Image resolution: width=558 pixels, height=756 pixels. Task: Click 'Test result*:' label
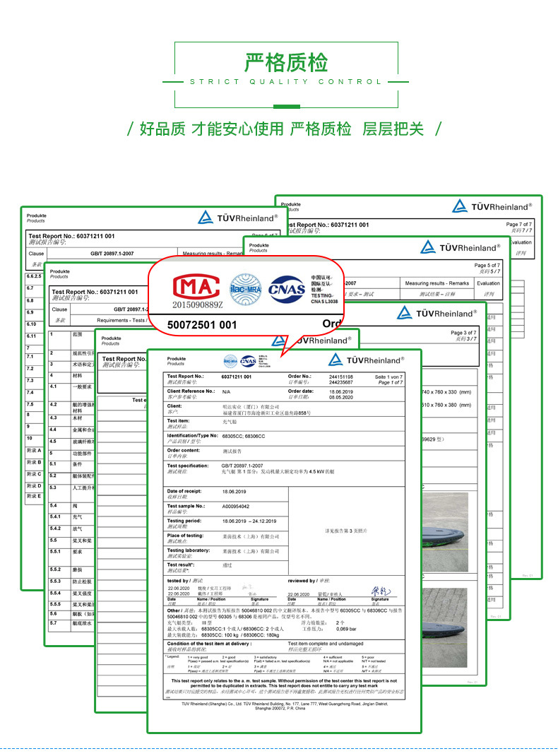point(181,565)
